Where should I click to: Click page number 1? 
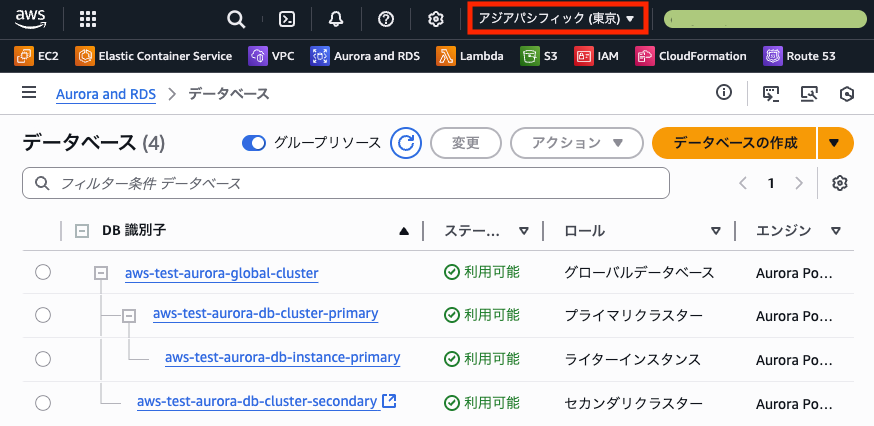tap(771, 183)
